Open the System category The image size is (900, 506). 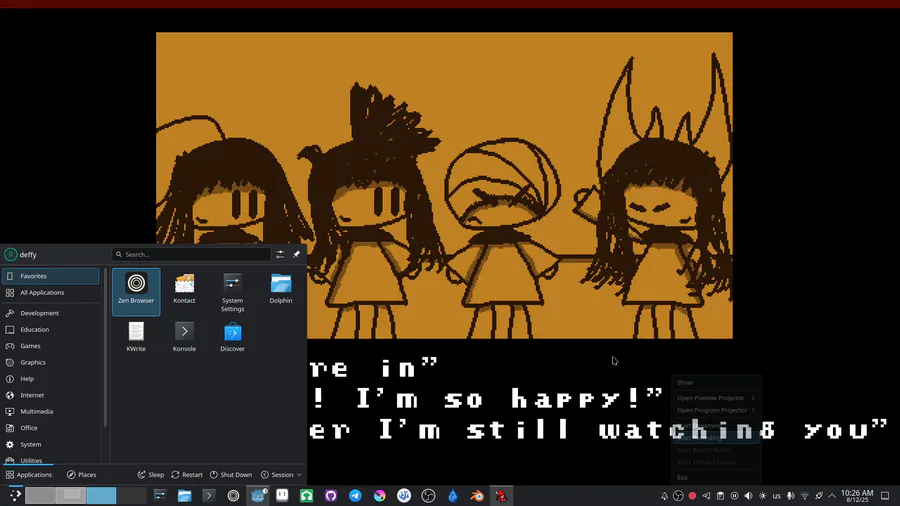click(x=51, y=444)
